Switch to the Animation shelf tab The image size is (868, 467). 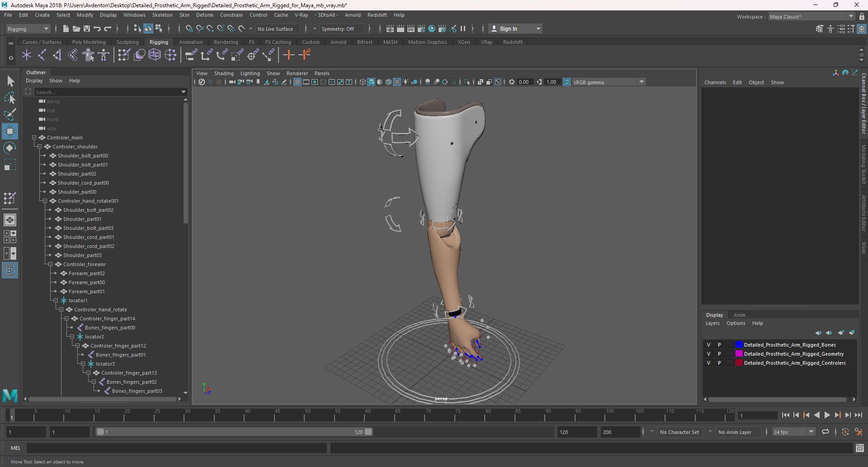click(x=191, y=42)
